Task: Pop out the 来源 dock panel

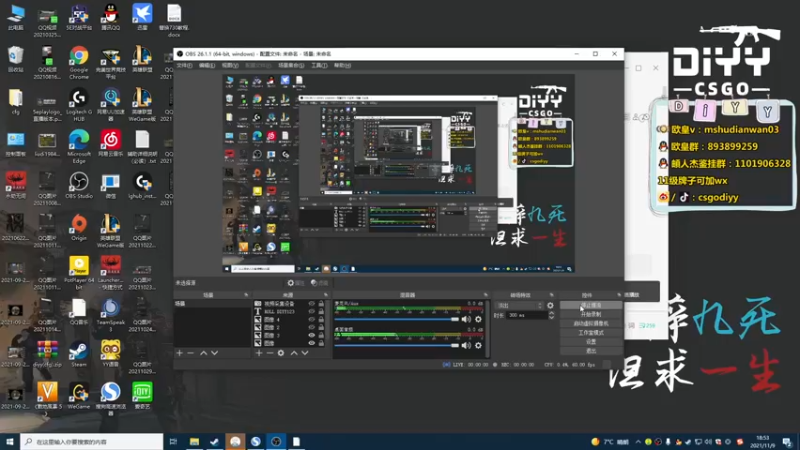Action: coord(326,295)
